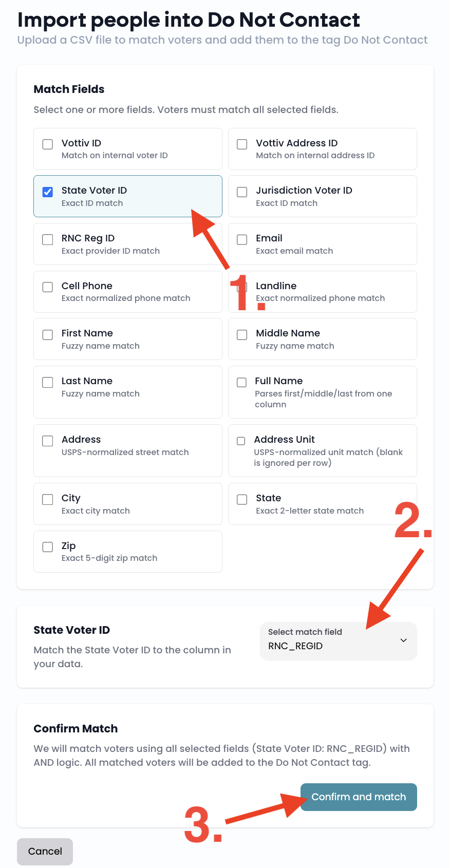Select the Middle Name checkbox

pos(242,335)
